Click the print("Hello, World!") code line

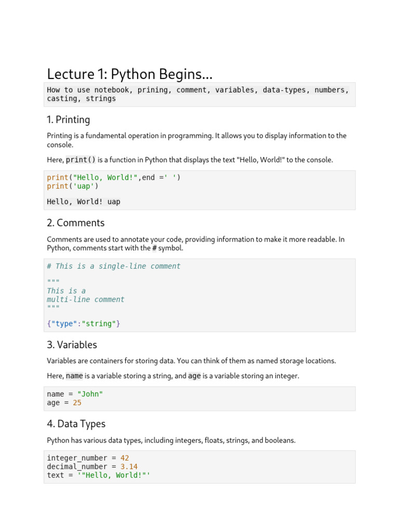coord(114,178)
